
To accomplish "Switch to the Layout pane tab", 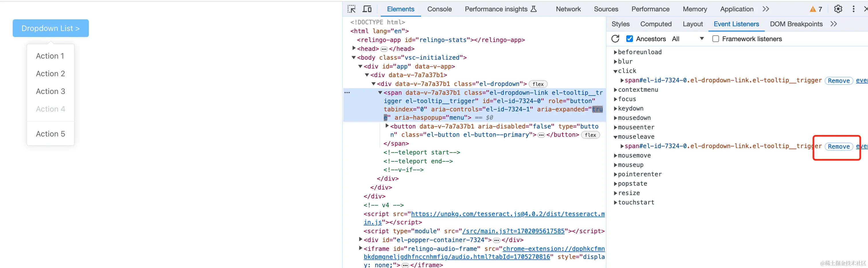I will 692,24.
